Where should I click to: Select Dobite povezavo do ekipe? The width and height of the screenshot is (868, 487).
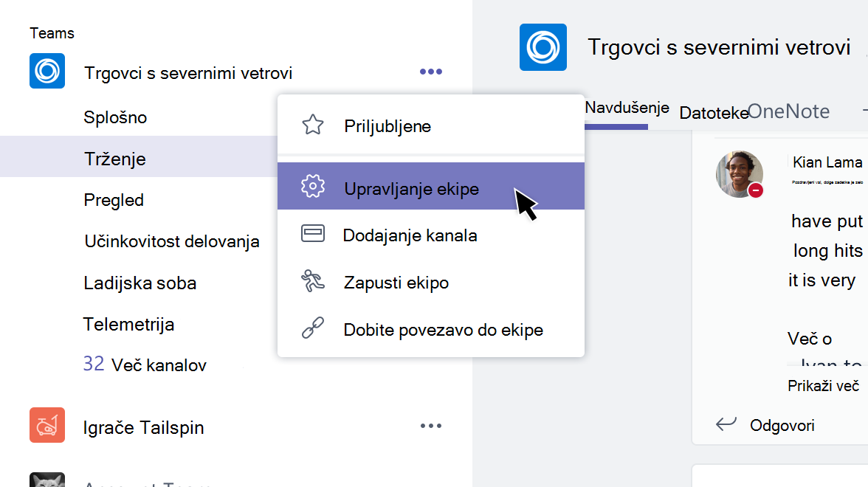[431, 329]
